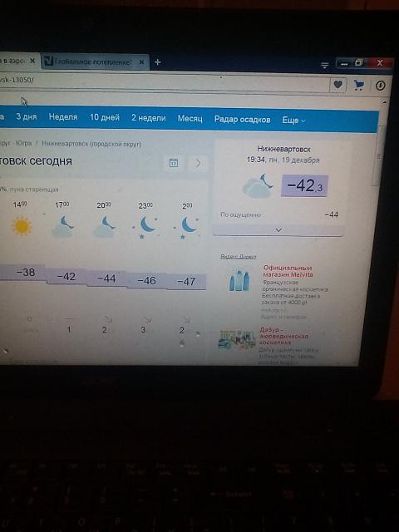Screen dimensions: 399x532
Task: Click the battery saver icon in address bar
Action: pos(381,86)
